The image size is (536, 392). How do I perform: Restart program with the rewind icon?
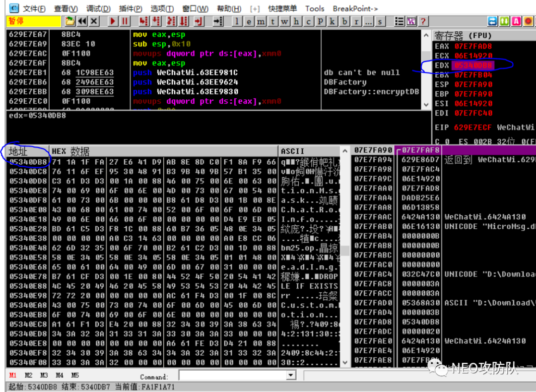[82, 21]
